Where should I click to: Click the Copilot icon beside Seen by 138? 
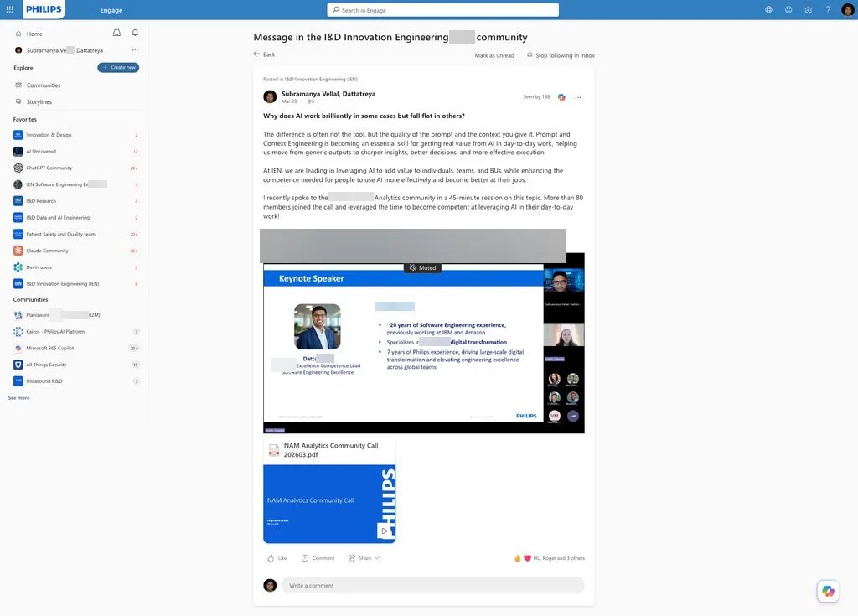(561, 97)
